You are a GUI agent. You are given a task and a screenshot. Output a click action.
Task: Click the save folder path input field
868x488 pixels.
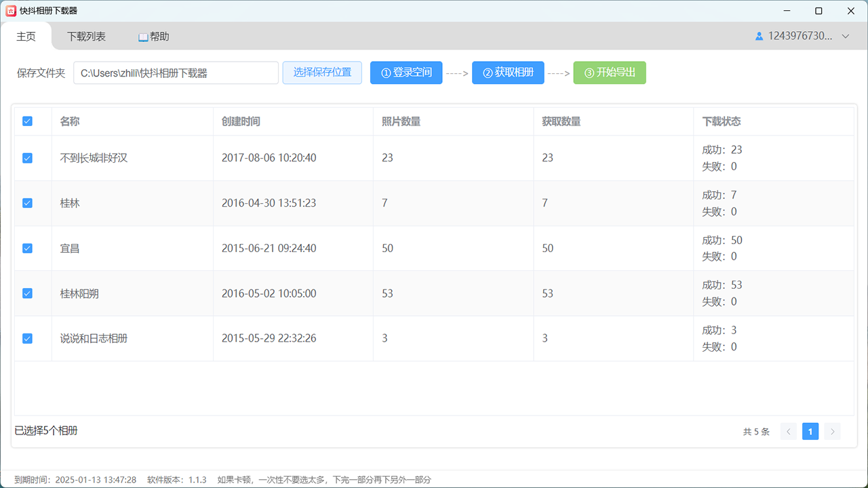click(x=176, y=73)
